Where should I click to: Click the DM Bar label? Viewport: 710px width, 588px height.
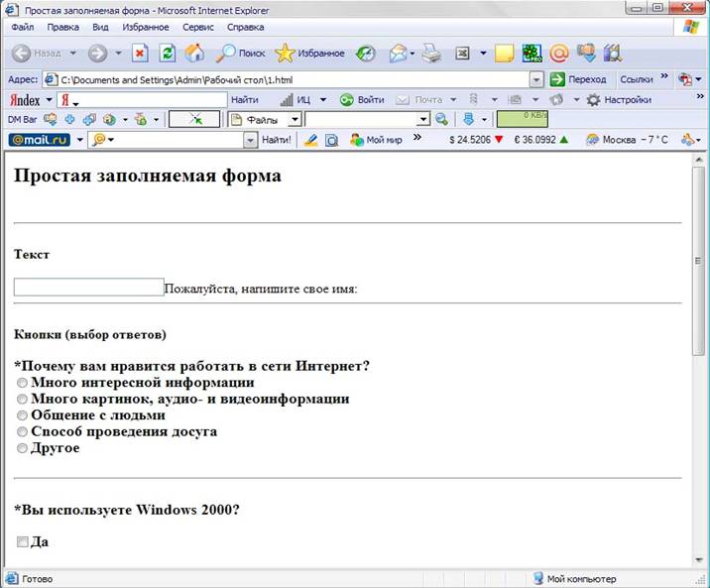(22, 120)
